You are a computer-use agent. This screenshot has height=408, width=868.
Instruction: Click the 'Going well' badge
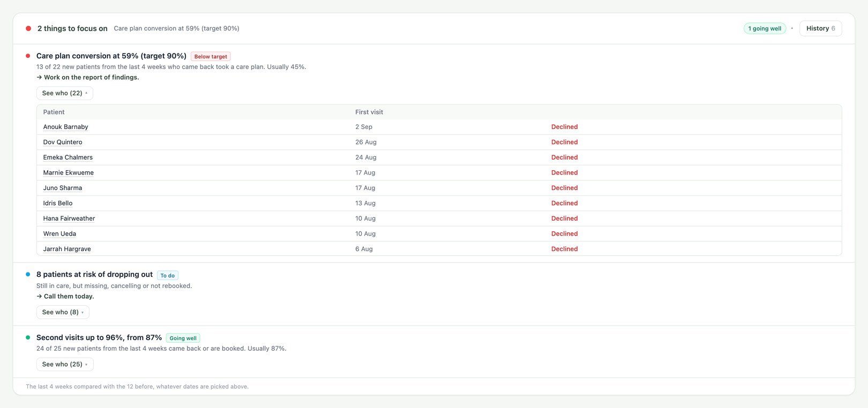183,338
